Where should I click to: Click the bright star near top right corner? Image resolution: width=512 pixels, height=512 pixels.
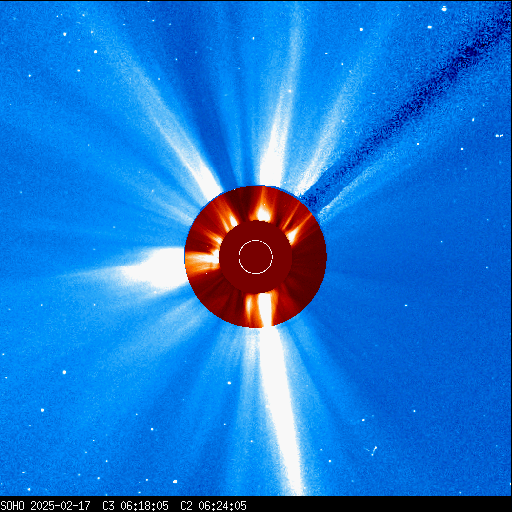444,9
